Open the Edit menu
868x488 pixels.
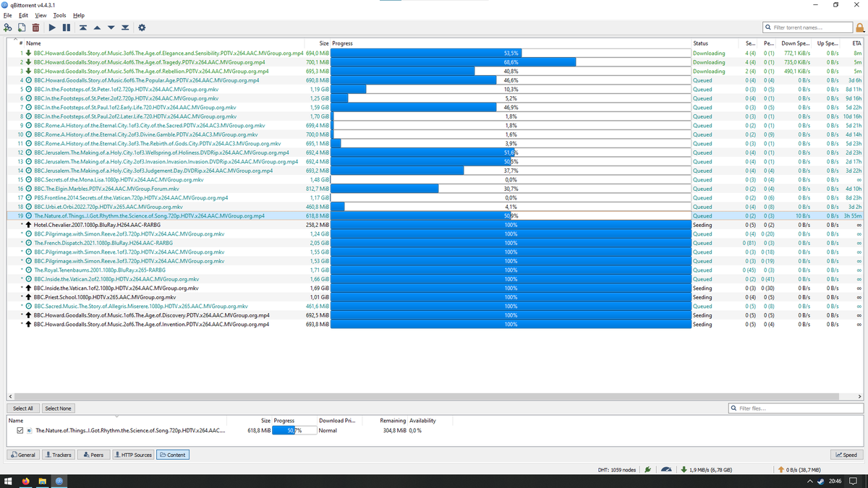click(x=24, y=15)
